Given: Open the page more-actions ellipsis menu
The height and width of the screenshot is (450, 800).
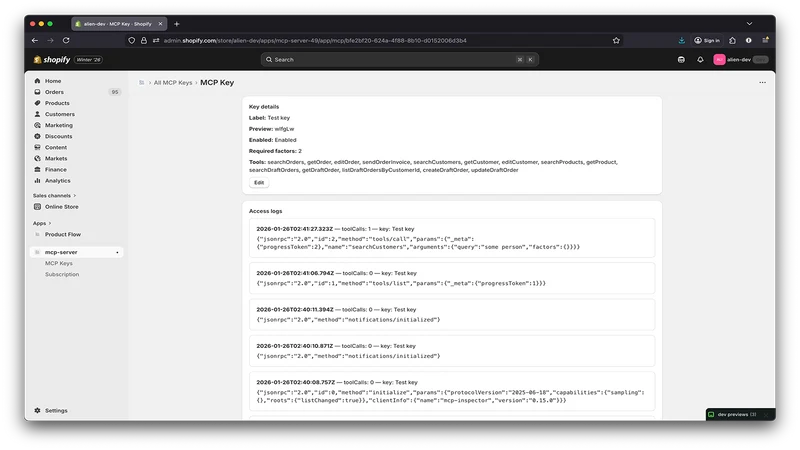Looking at the screenshot, I should [762, 82].
